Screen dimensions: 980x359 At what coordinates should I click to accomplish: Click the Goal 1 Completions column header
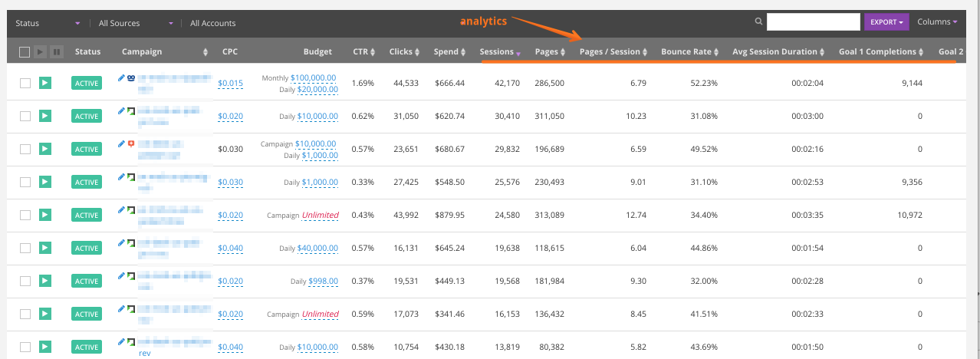882,52
